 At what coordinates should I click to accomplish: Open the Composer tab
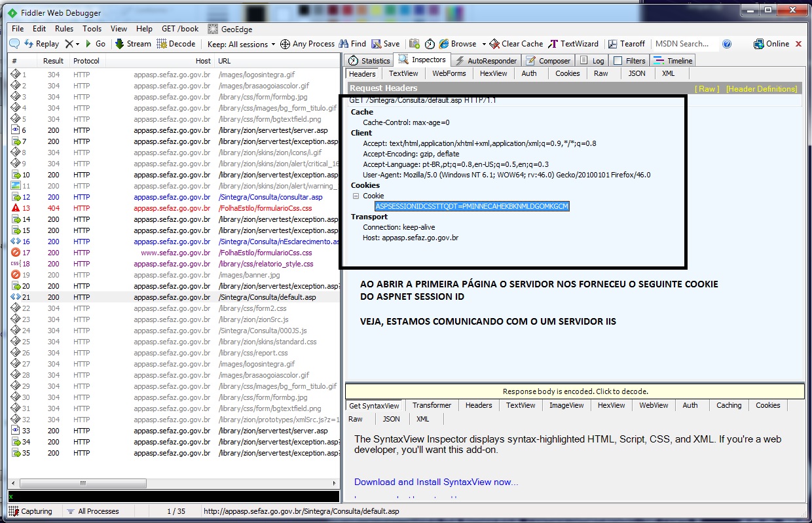[x=548, y=61]
